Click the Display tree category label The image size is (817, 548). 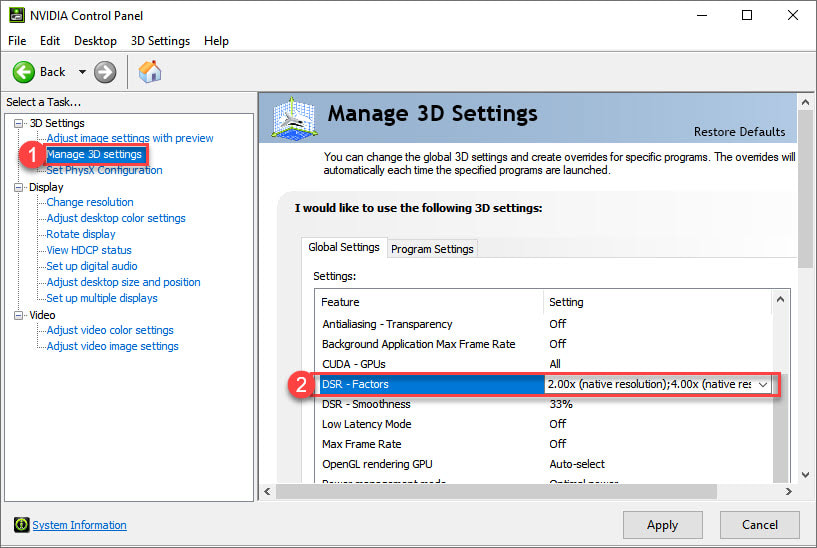(46, 188)
